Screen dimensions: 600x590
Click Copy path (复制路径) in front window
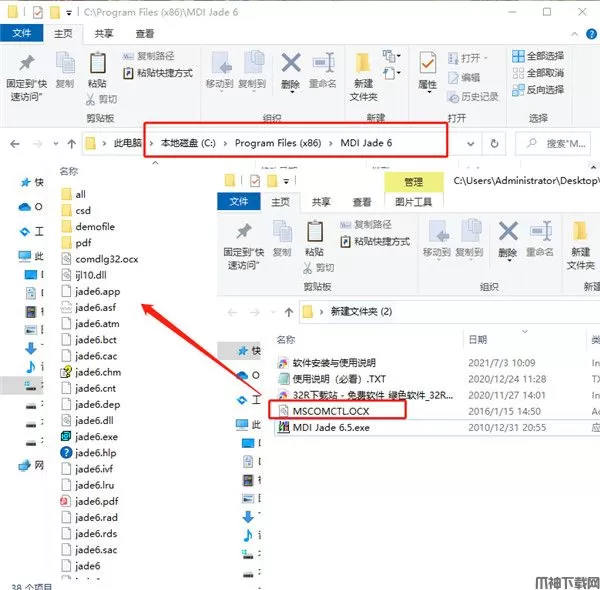pyautogui.click(x=366, y=225)
